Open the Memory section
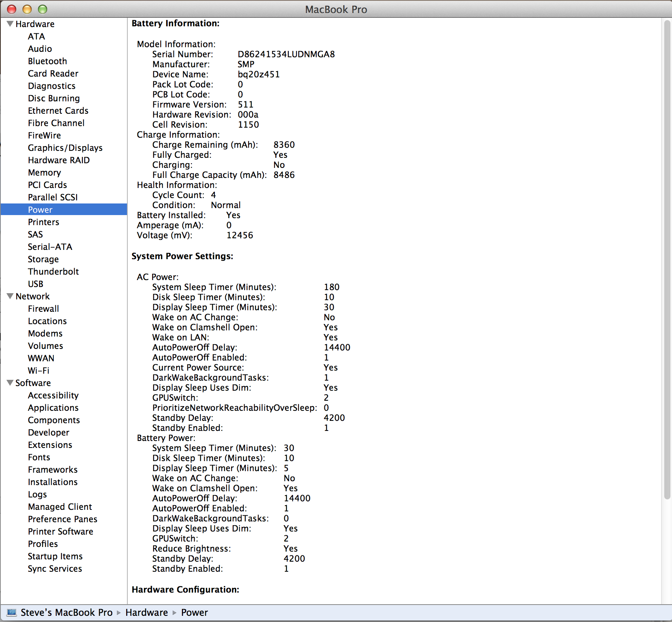This screenshot has height=622, width=672. (45, 173)
